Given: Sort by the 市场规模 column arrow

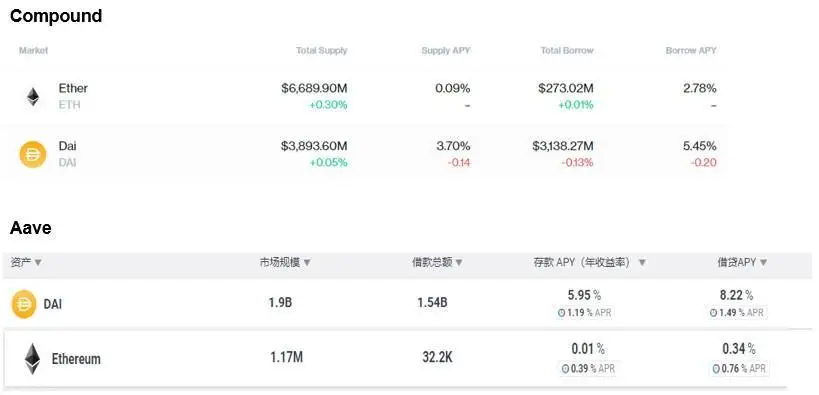Looking at the screenshot, I should point(307,262).
